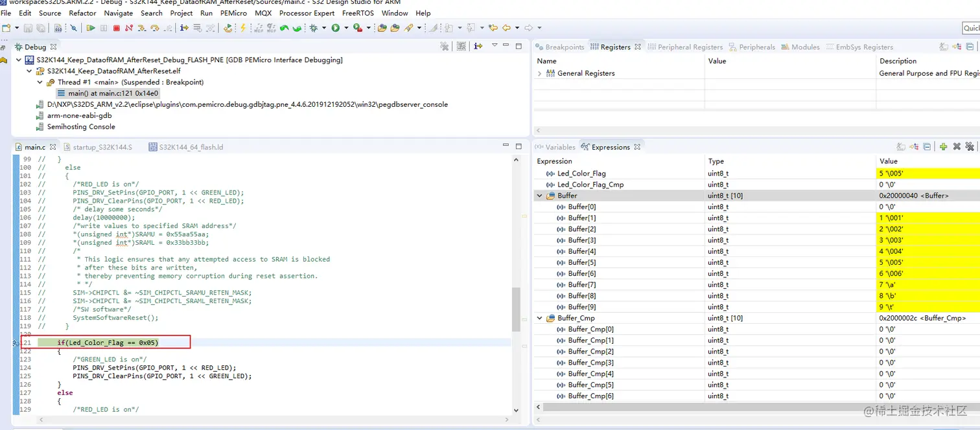Screen dimensions: 980x430
Task: Click the Step Into icon
Action: 142,28
